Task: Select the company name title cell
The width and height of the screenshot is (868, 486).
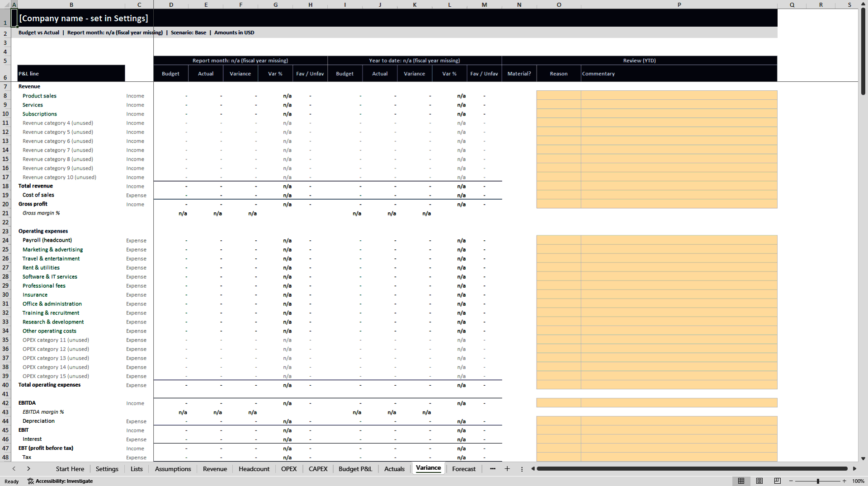Action: coord(84,18)
